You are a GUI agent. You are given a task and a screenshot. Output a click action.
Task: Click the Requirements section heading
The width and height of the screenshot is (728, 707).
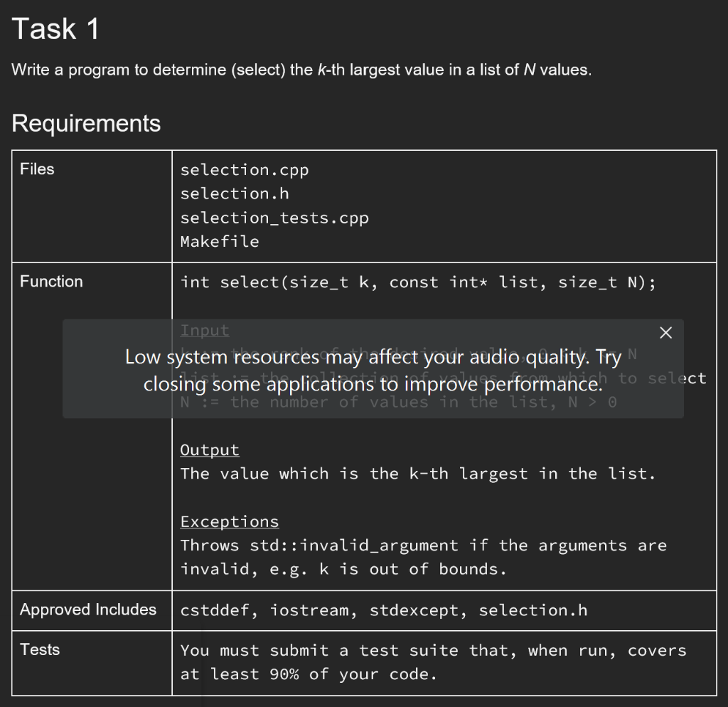pos(86,123)
